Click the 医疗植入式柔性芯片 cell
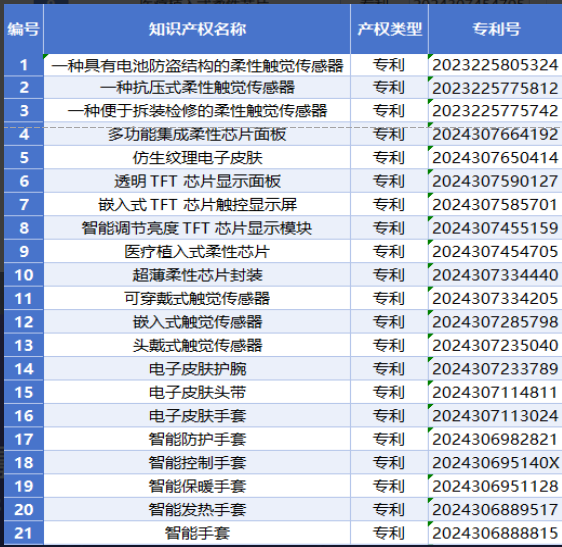This screenshot has width=562, height=547. [197, 252]
